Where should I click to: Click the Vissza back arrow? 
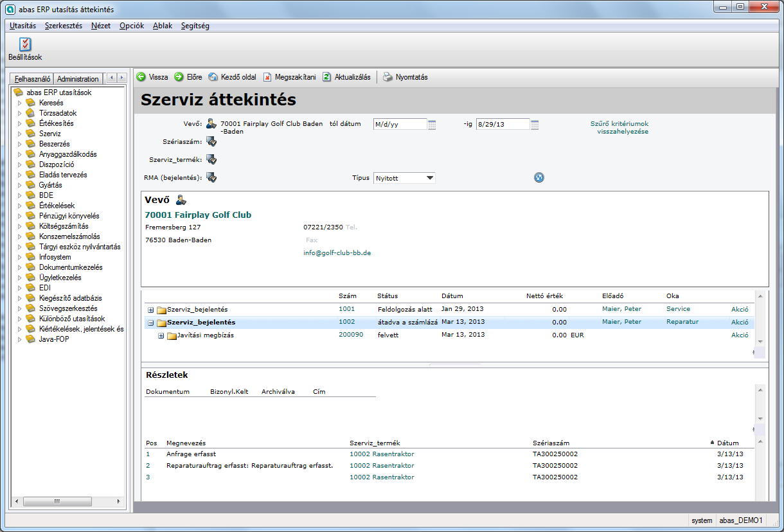click(x=141, y=76)
